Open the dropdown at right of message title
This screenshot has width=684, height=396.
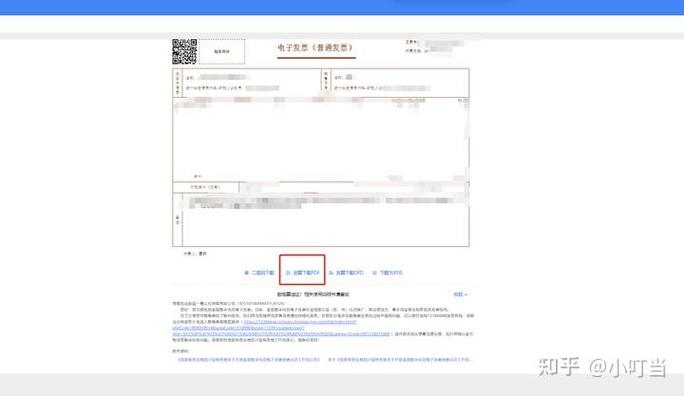460,294
